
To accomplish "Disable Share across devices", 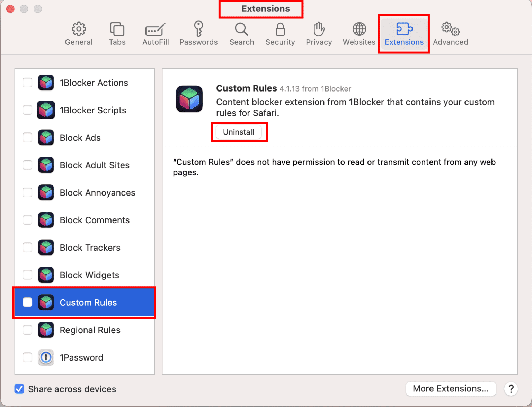I will coord(19,389).
